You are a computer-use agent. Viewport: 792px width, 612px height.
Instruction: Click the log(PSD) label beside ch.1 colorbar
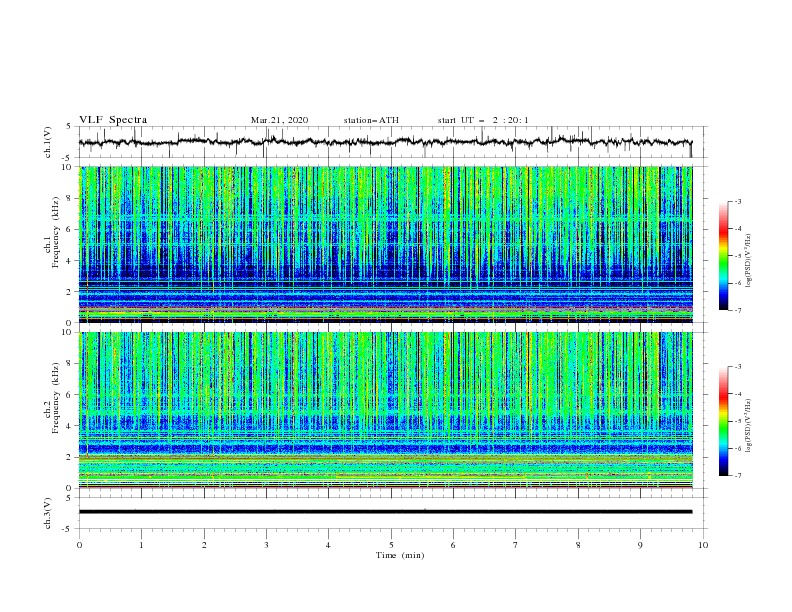(749, 261)
